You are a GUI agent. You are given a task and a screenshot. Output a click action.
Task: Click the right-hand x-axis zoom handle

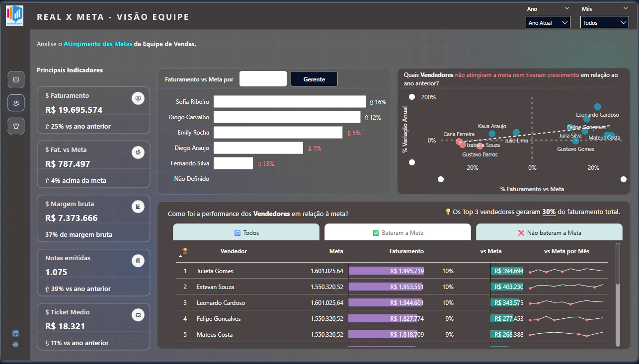click(x=624, y=179)
